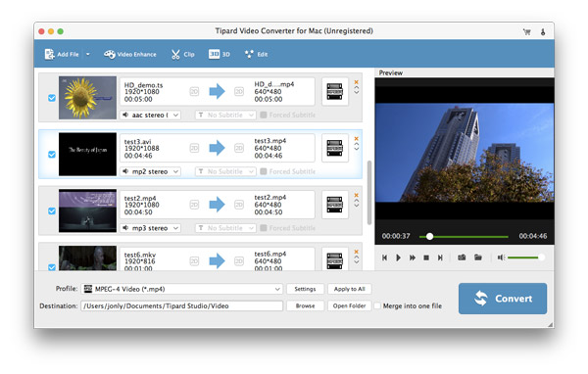Viewport: 588px width, 374px height.
Task: Click source 2D icon in HD_demo.ts row
Action: click(194, 91)
